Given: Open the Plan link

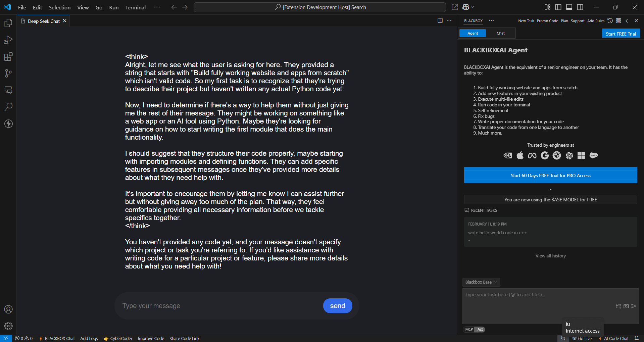Looking at the screenshot, I should click(564, 21).
